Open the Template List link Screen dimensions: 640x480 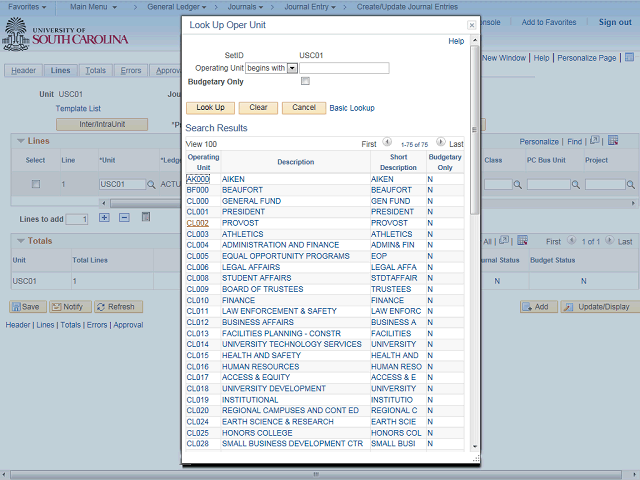[78, 109]
